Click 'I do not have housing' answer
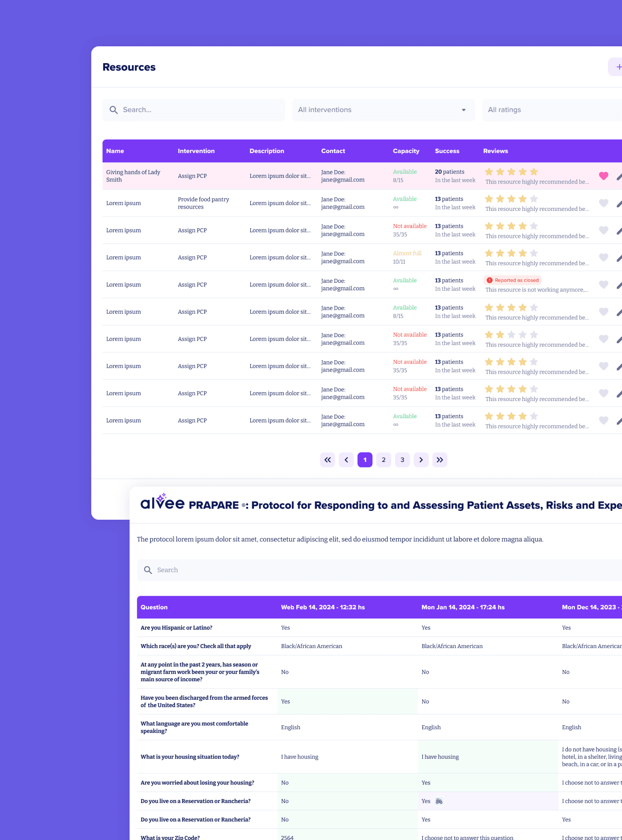 pyautogui.click(x=592, y=757)
